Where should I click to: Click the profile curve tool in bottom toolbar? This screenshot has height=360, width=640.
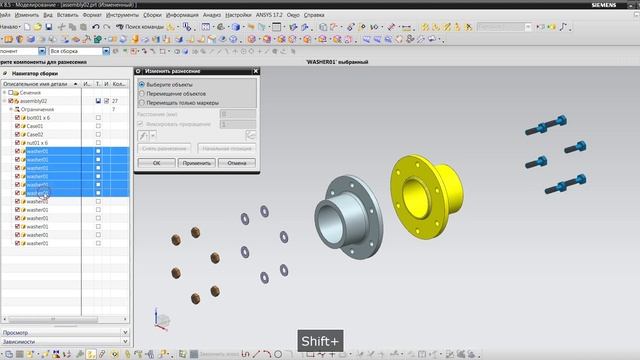pos(245,354)
